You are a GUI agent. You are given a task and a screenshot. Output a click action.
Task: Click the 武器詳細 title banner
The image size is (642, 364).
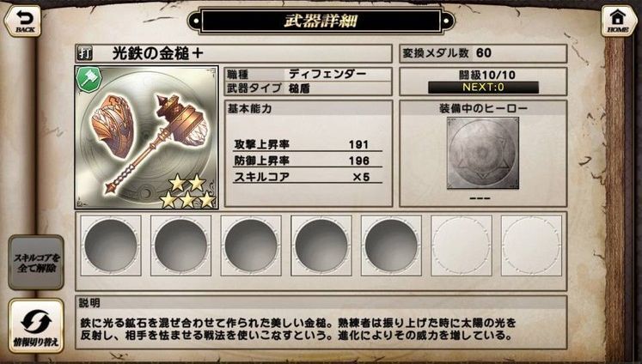pos(321,21)
